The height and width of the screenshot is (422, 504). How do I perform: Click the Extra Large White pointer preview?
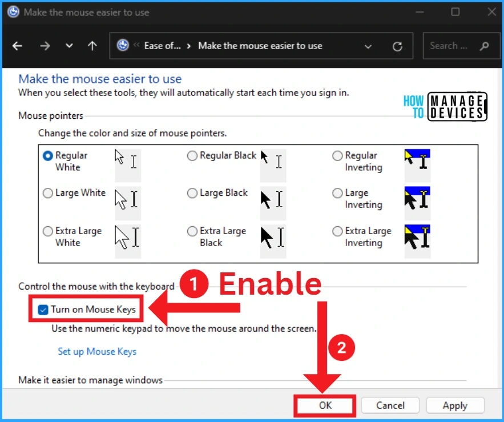coord(128,241)
